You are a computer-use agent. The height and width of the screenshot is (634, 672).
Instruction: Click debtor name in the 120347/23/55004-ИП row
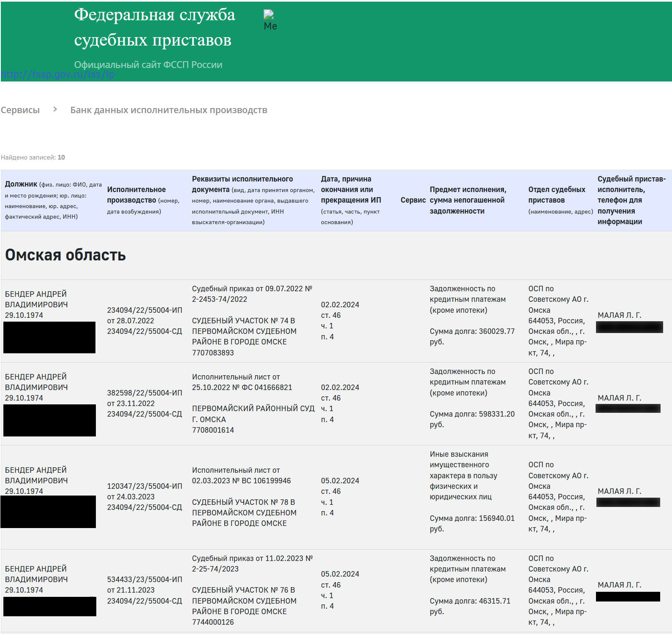click(36, 475)
